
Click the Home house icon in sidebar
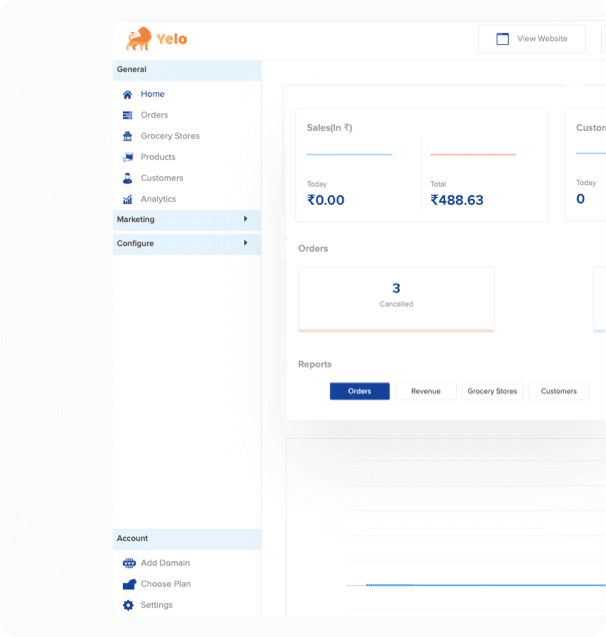coord(128,94)
